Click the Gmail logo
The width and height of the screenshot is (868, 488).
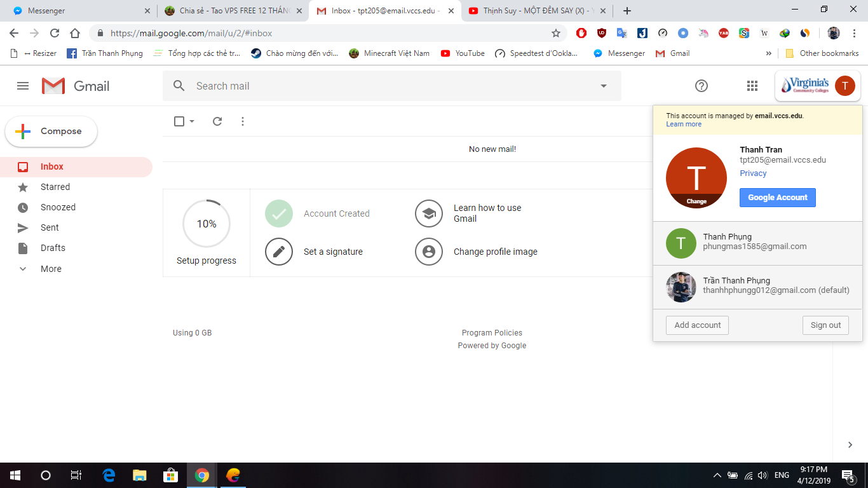(x=76, y=86)
